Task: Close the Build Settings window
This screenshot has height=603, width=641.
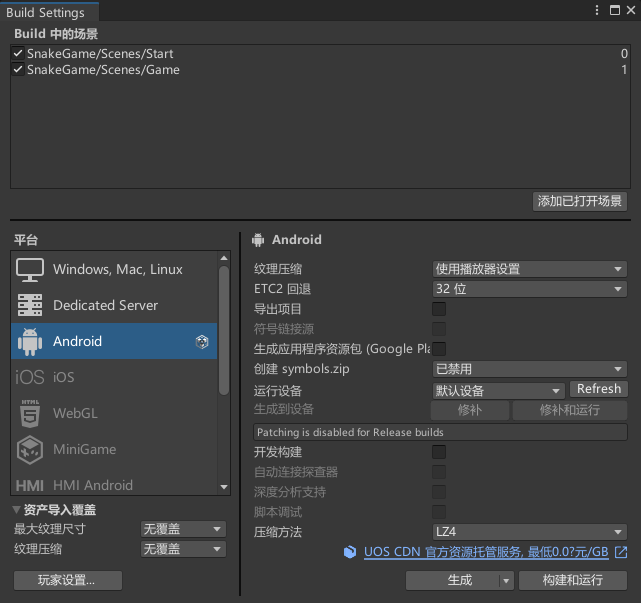Action: tap(631, 10)
